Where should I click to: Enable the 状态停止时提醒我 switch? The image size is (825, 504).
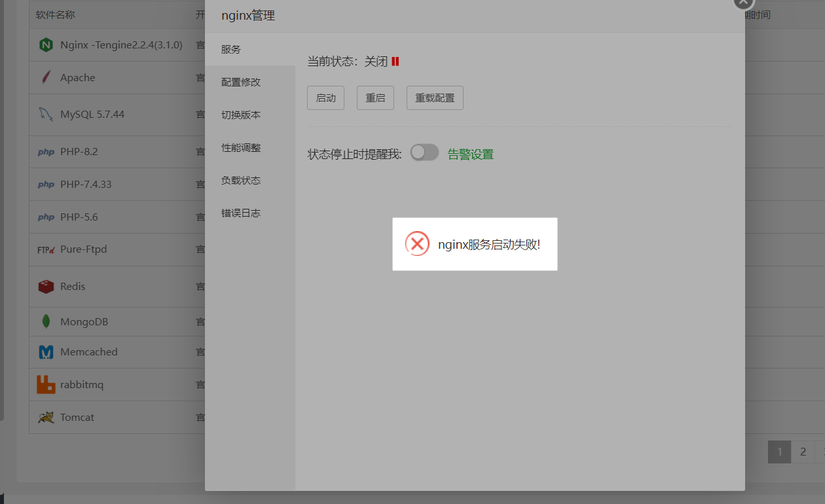pos(424,153)
